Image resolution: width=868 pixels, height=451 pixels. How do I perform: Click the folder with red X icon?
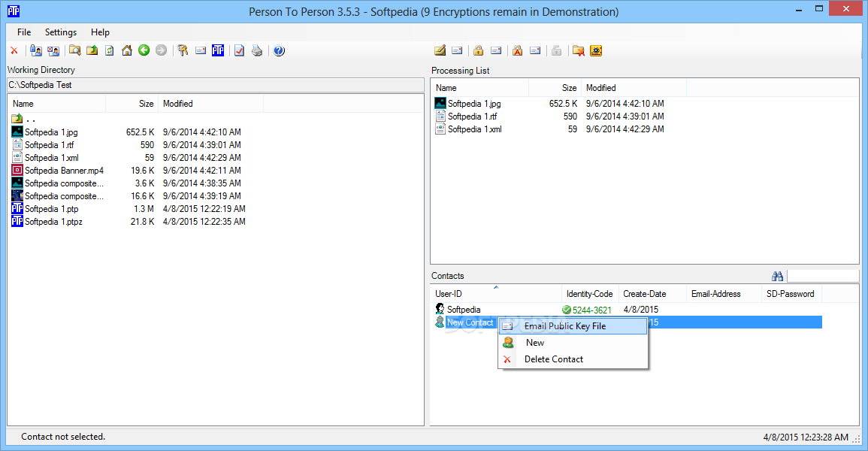tap(579, 50)
